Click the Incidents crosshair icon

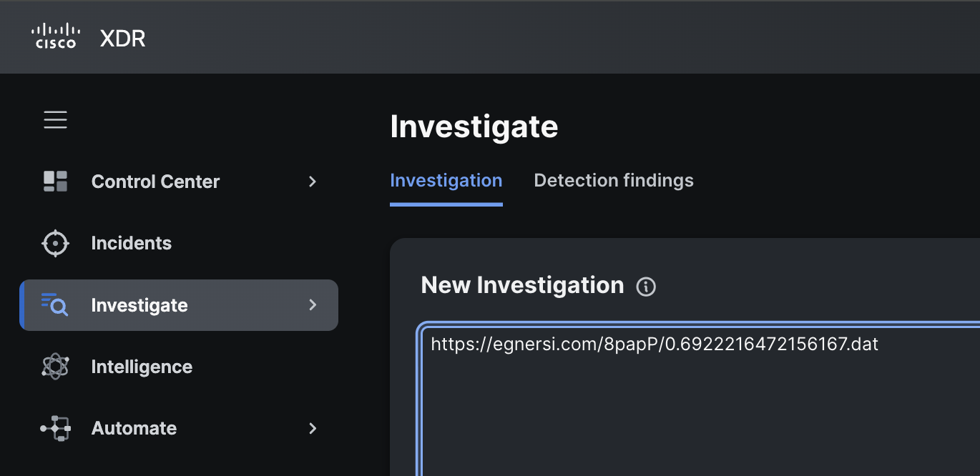pos(55,244)
